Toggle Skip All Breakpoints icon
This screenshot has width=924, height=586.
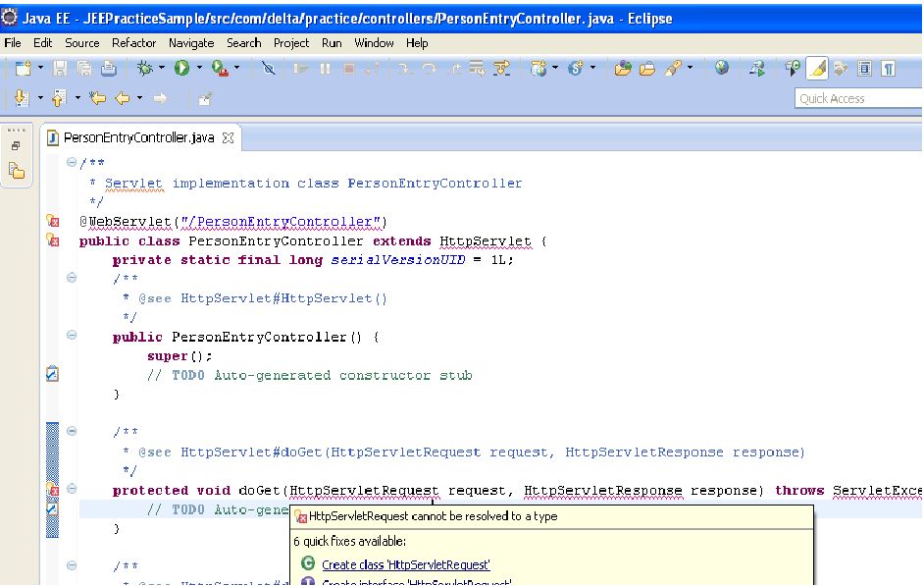click(268, 69)
